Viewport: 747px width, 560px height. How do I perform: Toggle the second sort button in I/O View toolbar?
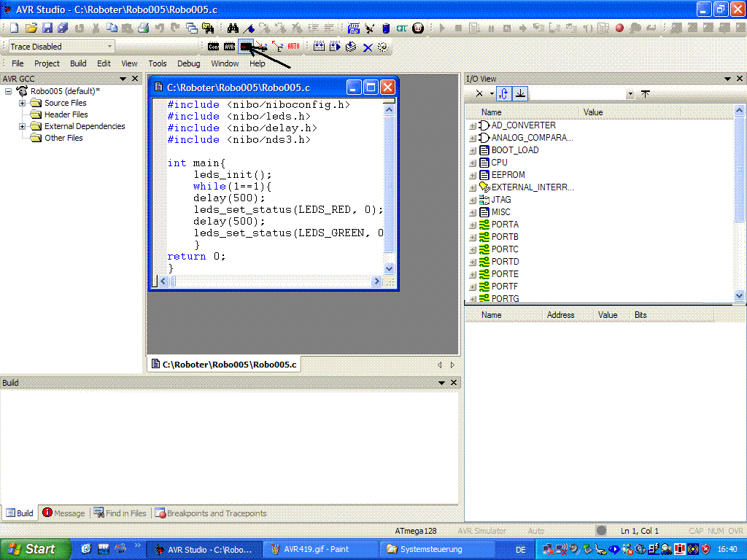tap(519, 93)
